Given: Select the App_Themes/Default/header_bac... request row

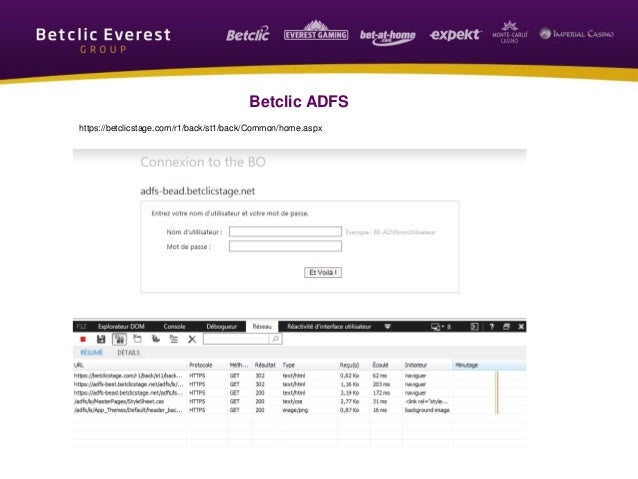Looking at the screenshot, I should click(299, 410).
